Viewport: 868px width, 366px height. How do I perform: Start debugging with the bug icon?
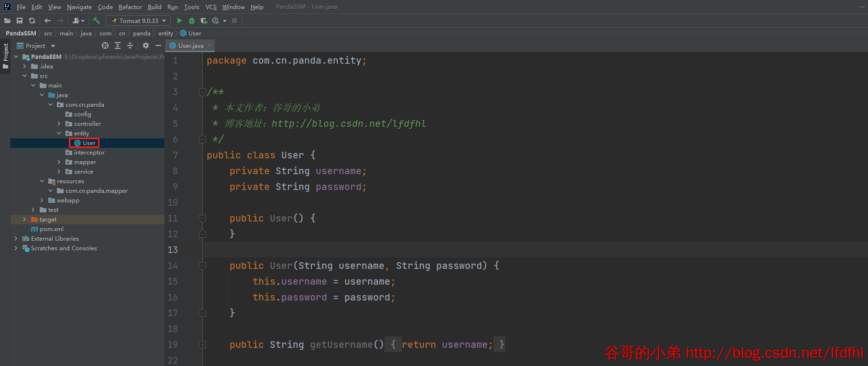click(192, 21)
